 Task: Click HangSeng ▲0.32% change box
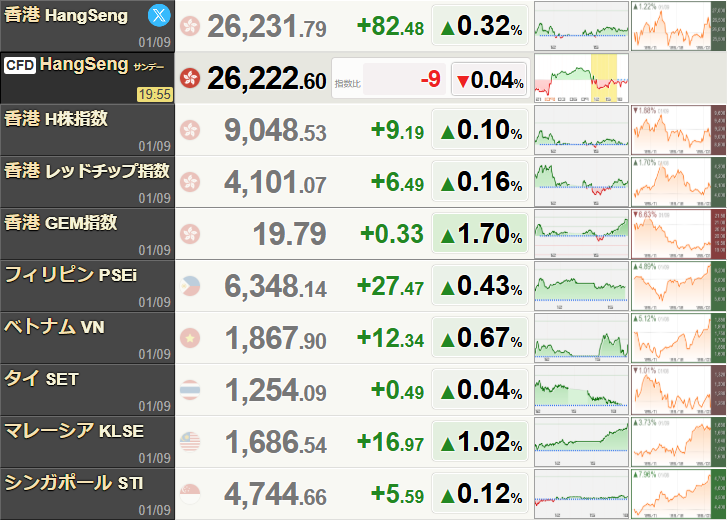[480, 25]
